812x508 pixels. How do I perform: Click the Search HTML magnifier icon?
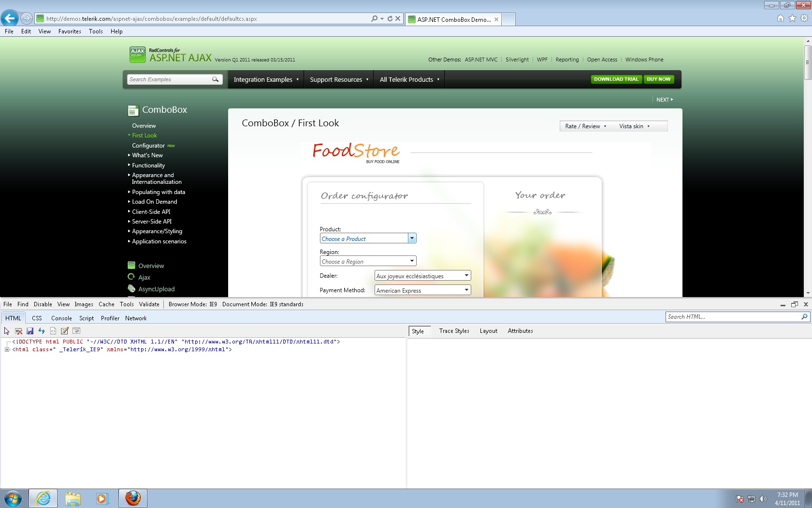coord(805,317)
